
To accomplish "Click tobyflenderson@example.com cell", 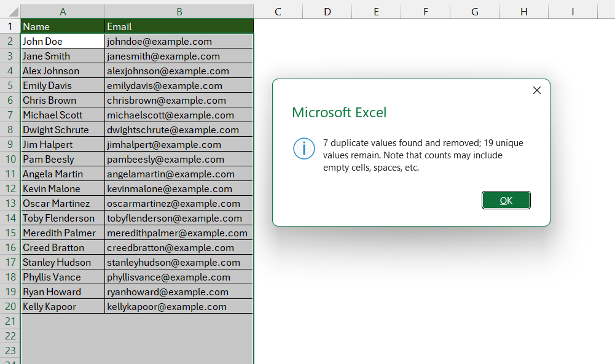I will 179,218.
